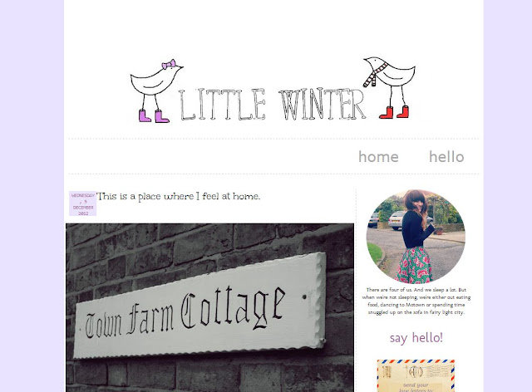Click the floral skirt in profile photo
The height and width of the screenshot is (392, 532).
414,265
